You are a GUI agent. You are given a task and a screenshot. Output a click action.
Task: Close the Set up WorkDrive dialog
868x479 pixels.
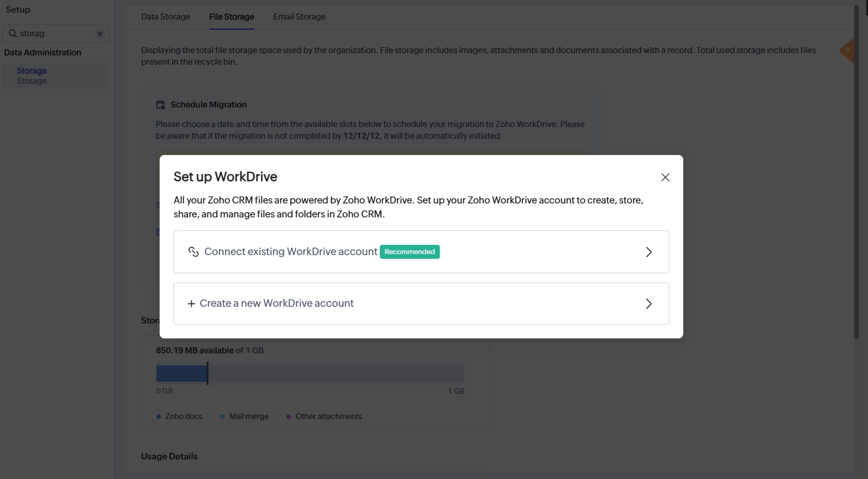tap(665, 177)
